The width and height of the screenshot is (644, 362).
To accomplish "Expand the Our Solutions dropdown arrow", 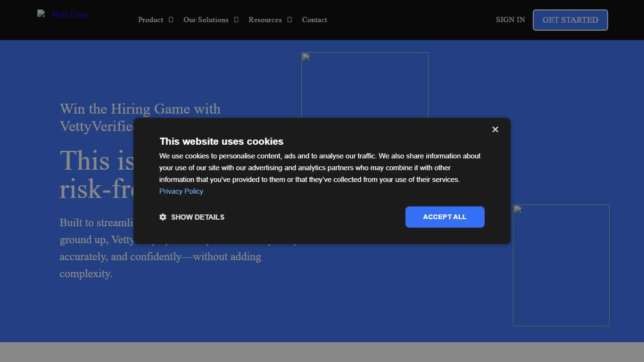I will tap(236, 20).
